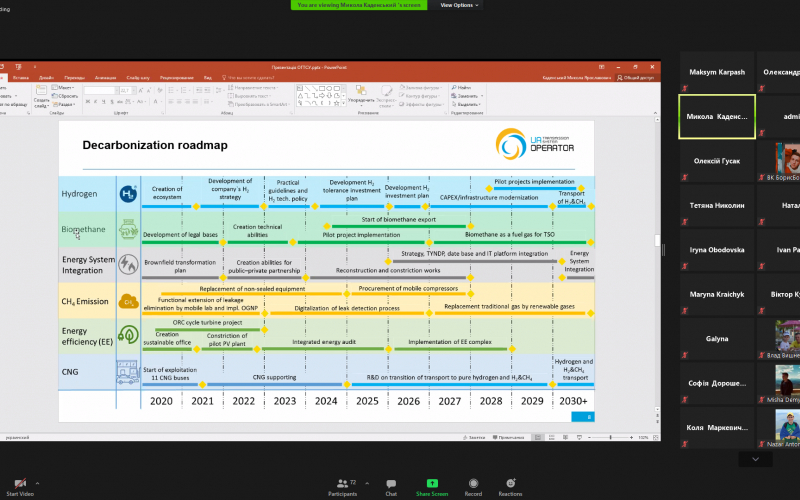The height and width of the screenshot is (500, 800).
Task: Expand participants options caret in Zoom toolbar
Action: [367, 483]
